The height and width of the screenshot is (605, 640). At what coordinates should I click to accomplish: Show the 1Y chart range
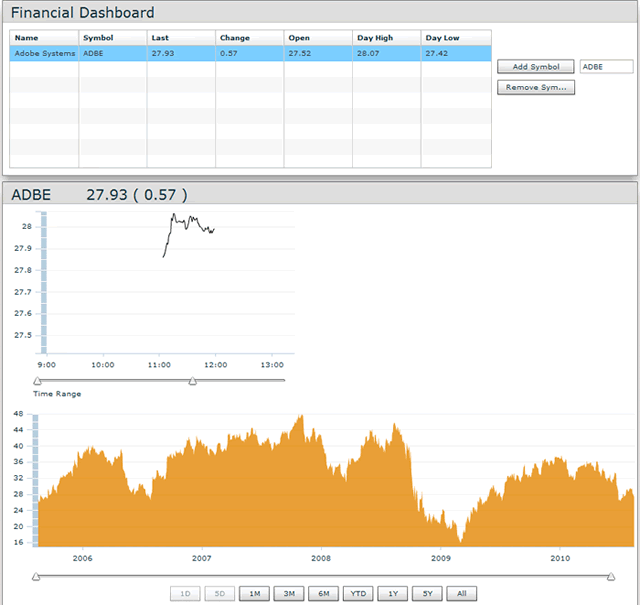tap(392, 594)
